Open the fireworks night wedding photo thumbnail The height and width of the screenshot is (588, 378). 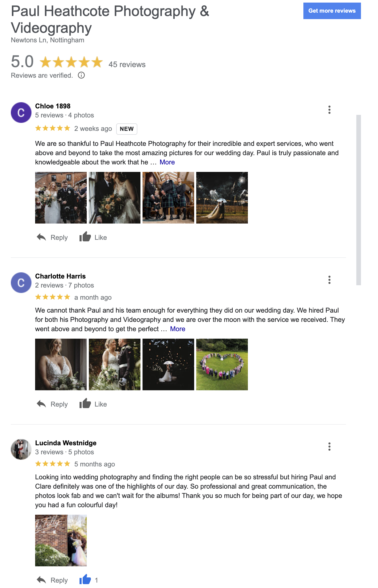222,198
